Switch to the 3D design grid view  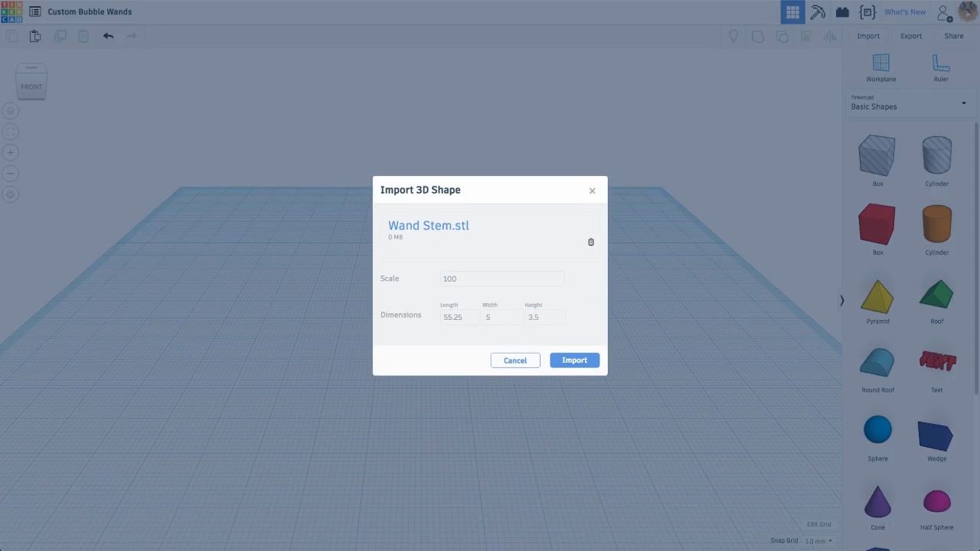click(x=792, y=11)
